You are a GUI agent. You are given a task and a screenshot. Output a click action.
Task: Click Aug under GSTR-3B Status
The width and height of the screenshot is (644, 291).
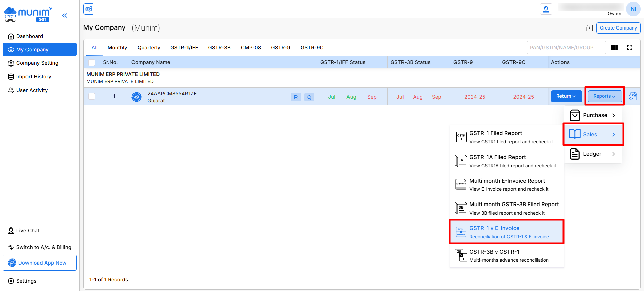(418, 97)
